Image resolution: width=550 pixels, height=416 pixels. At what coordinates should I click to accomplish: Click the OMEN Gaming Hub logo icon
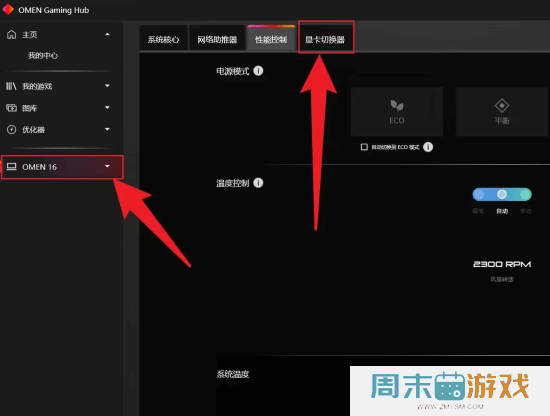[8, 9]
